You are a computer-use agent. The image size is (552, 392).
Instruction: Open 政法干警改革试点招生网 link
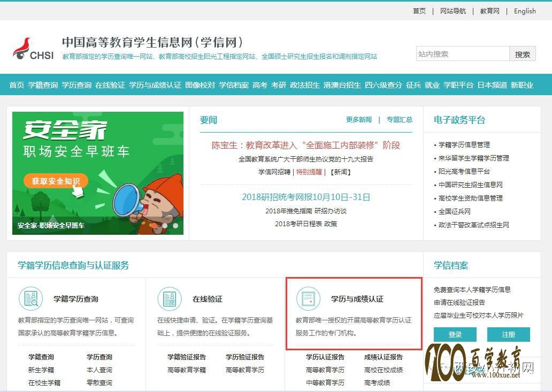(x=474, y=225)
